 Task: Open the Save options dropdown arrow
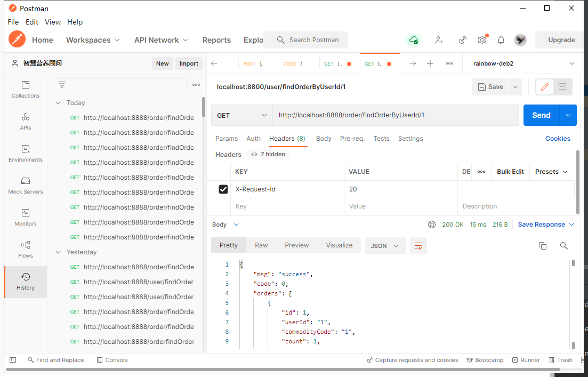click(x=515, y=87)
